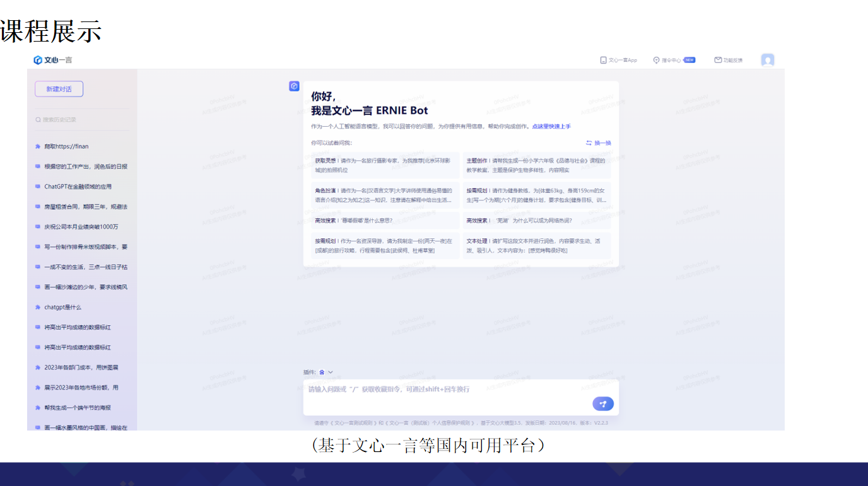Screen dimensions: 868x486
Task: Click the icon beside 爬取https://finan
Action: (x=38, y=146)
